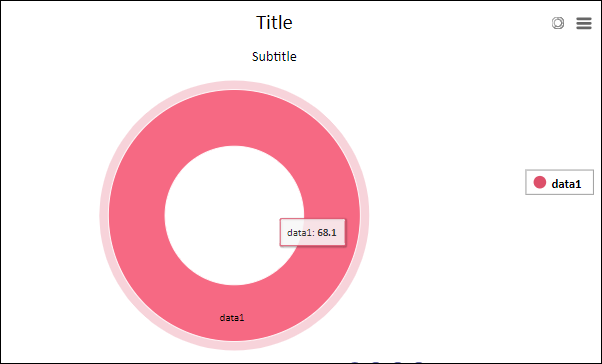Click the top arc of the donut ring
This screenshot has height=364, width=602.
(x=234, y=117)
